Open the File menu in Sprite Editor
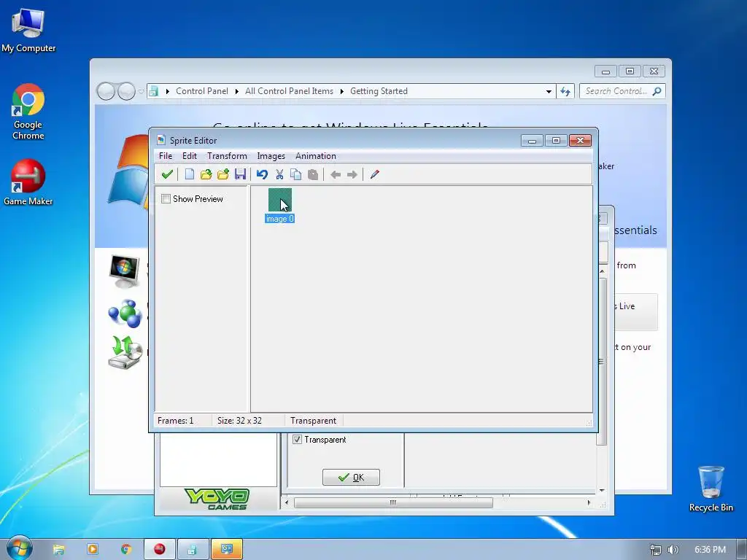This screenshot has width=747, height=560. click(166, 156)
